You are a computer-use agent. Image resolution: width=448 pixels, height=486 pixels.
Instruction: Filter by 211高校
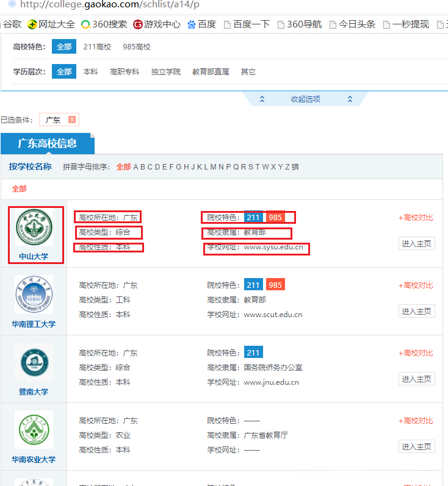(97, 47)
